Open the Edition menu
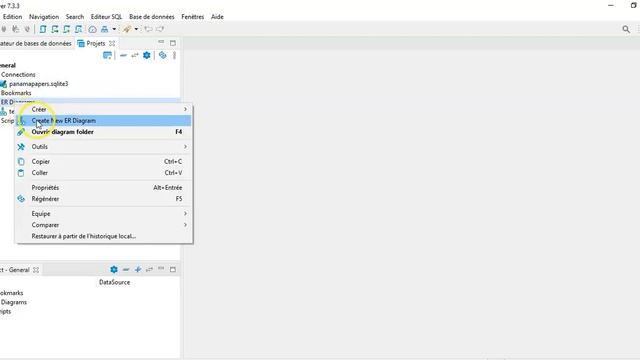Viewport: 640px width, 360px height. [12, 17]
